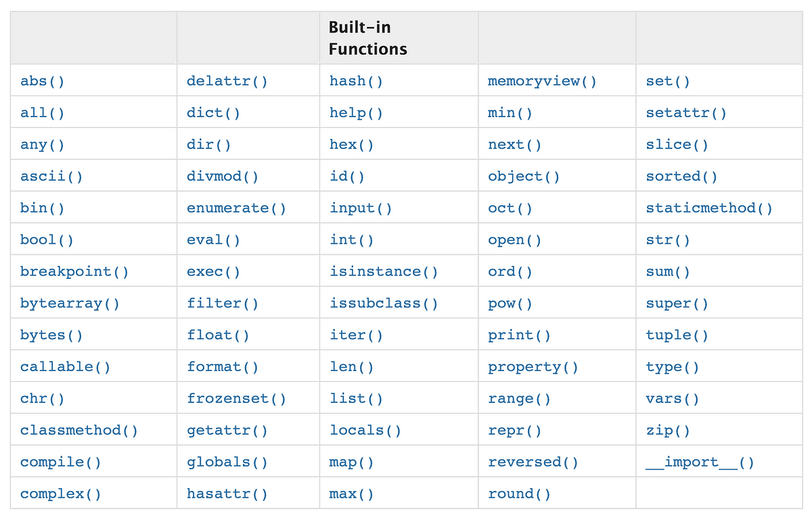Open the breakpoint() function link
Viewport: 812px width, 518px height.
coord(74,272)
